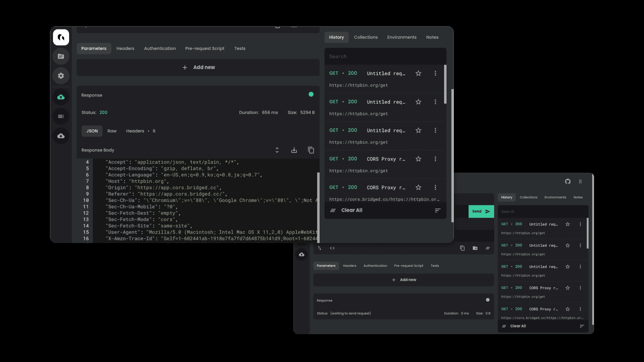644x362 pixels.
Task: Star the topmost history entry in the larger front window
Action: tap(418, 73)
